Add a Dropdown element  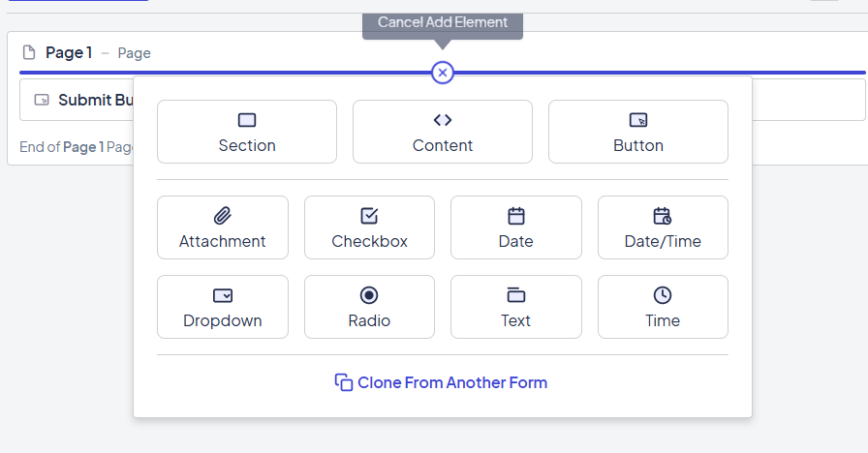(x=223, y=307)
